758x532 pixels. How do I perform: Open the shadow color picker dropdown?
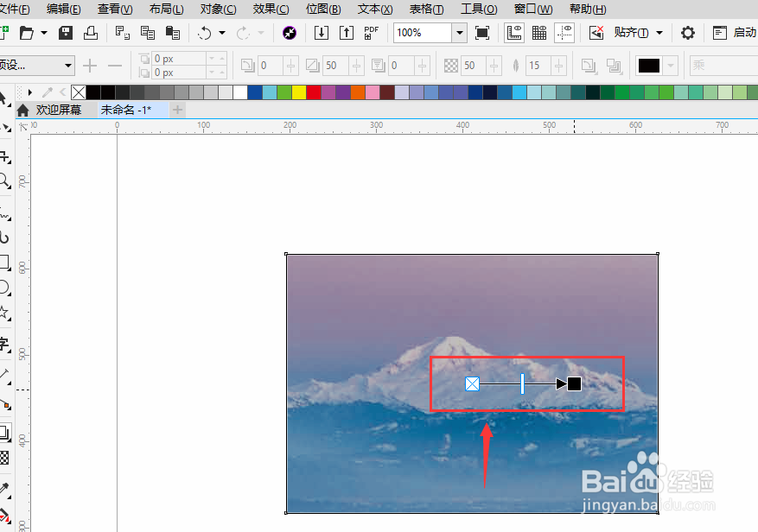[x=671, y=66]
